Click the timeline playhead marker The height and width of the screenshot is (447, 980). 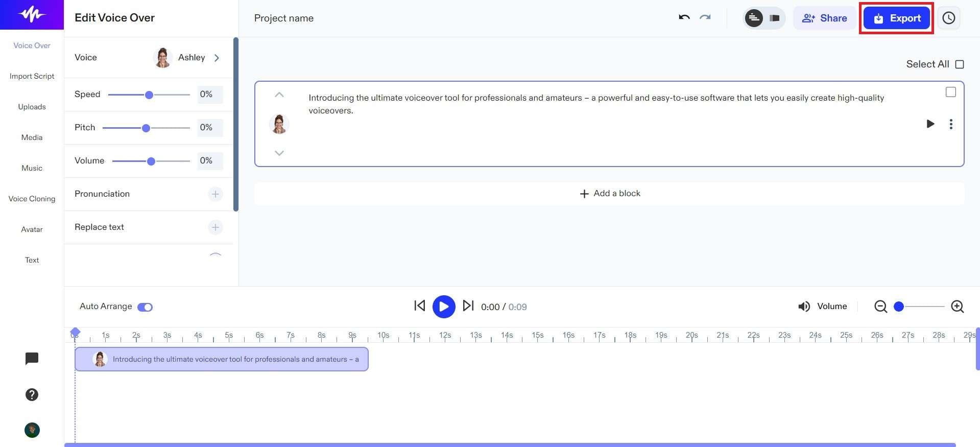coord(75,333)
